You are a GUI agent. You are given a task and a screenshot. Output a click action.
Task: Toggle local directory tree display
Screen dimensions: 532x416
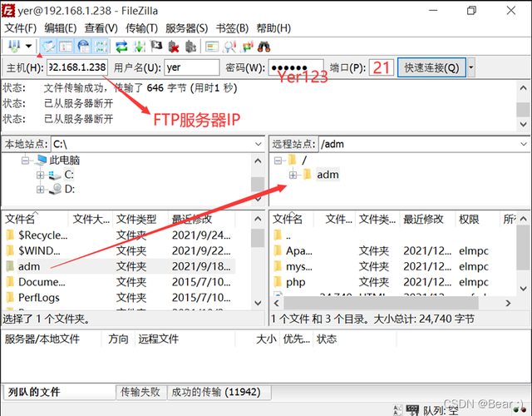(66, 47)
